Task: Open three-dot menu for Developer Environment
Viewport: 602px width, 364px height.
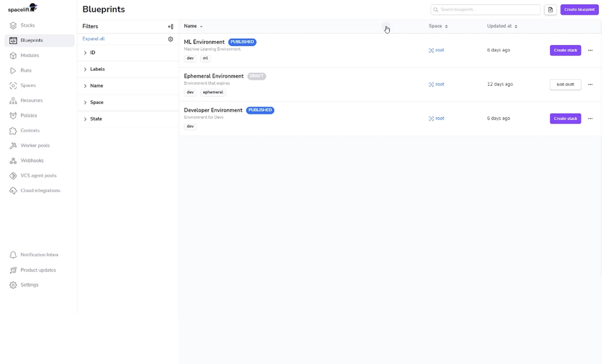Action: (590, 119)
